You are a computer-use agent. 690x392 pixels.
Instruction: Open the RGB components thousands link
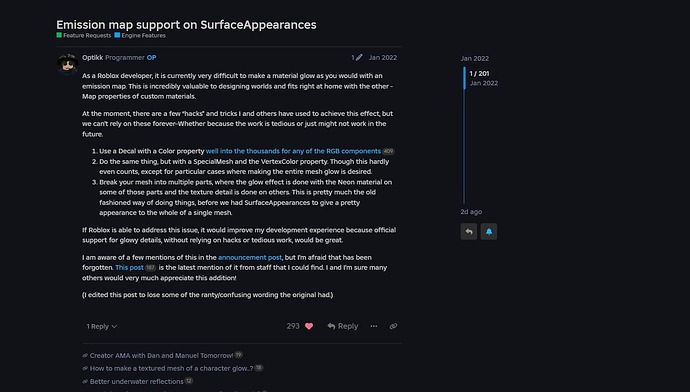293,151
